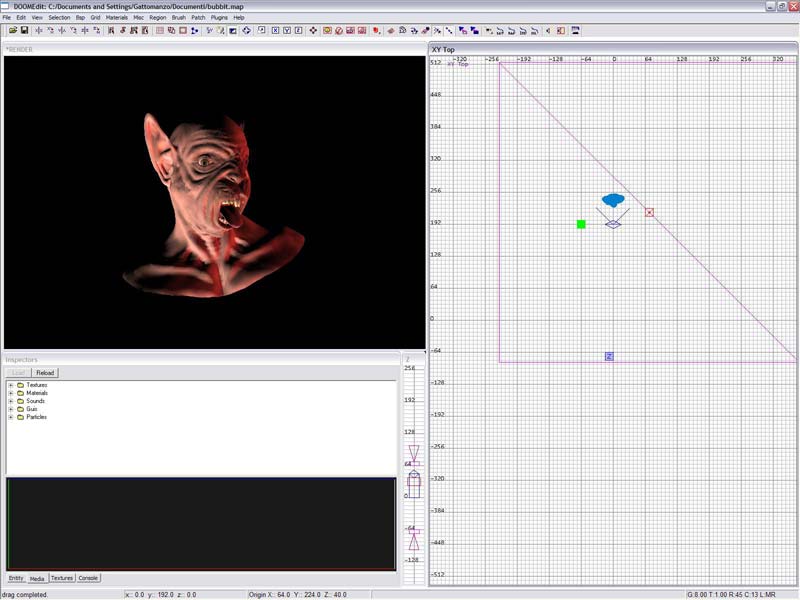Viewport: 800px width, 600px height.
Task: Click the Particles folder label
Action: [36, 417]
